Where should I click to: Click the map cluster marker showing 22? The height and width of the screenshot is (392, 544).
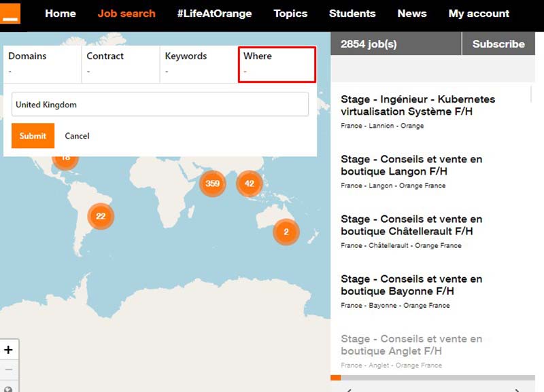101,216
